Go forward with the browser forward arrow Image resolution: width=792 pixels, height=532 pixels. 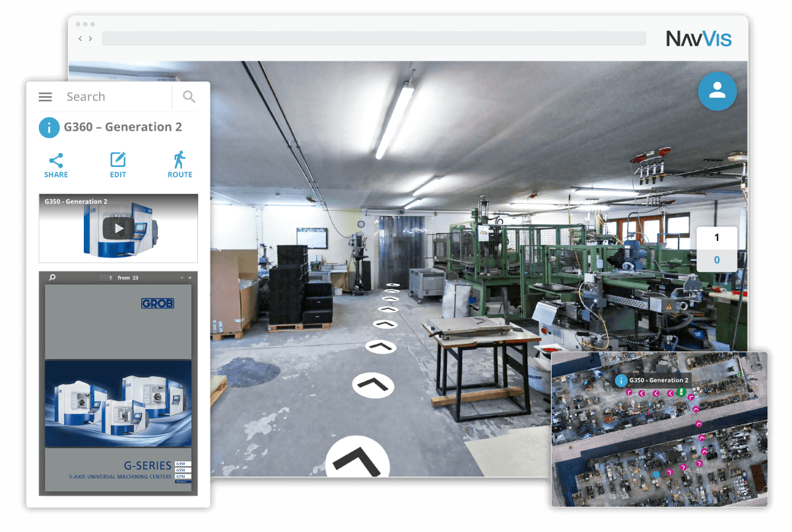90,39
